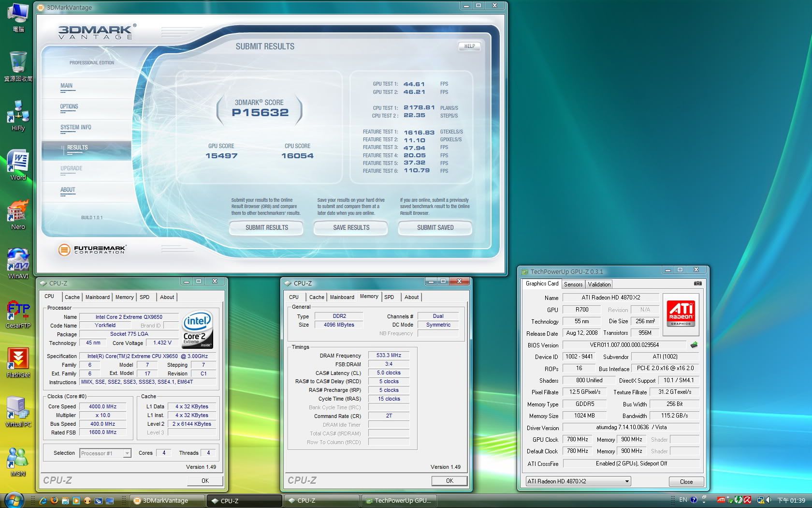Switch to Cache tab in left CPU-Z
812x508 pixels.
pyautogui.click(x=72, y=297)
